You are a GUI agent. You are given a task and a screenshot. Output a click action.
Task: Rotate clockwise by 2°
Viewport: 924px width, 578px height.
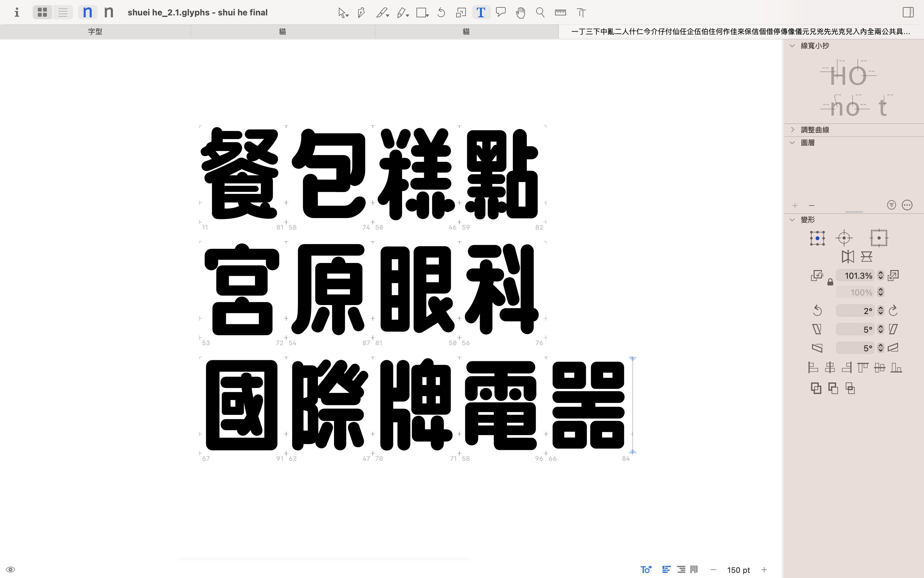point(893,311)
